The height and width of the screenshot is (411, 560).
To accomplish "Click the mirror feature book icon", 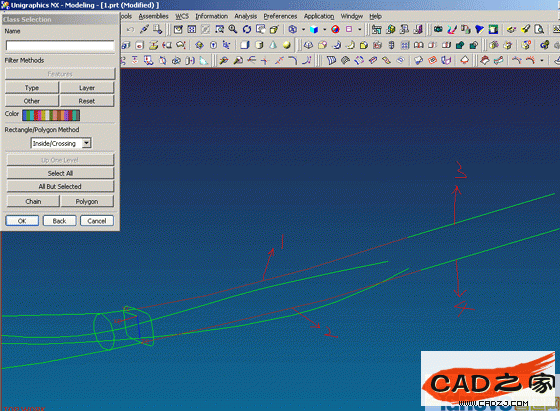I will pyautogui.click(x=418, y=45).
